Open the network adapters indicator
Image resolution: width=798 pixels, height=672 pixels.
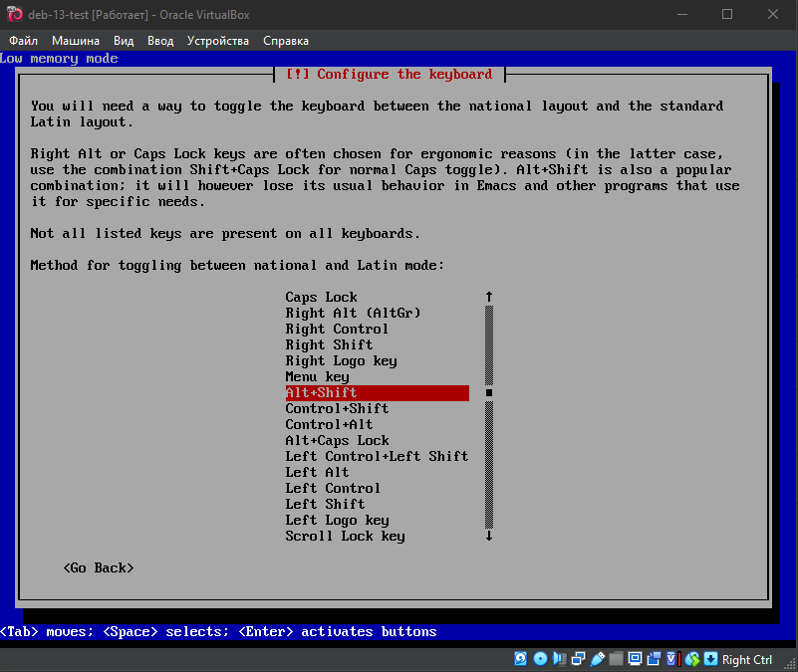point(578,659)
